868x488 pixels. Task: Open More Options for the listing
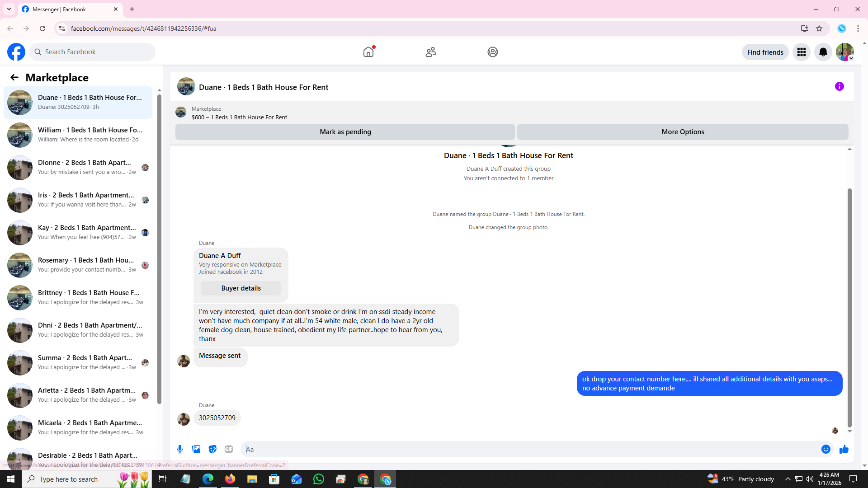(x=682, y=132)
